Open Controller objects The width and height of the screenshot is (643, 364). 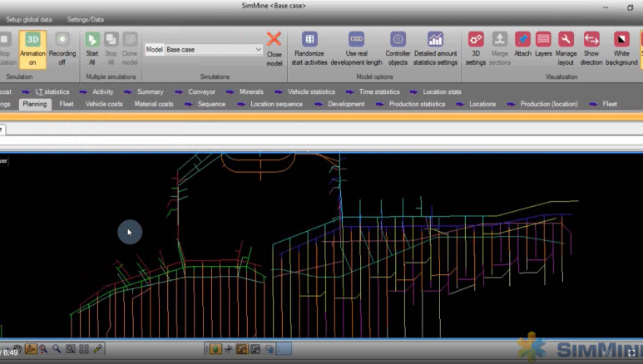coord(398,49)
